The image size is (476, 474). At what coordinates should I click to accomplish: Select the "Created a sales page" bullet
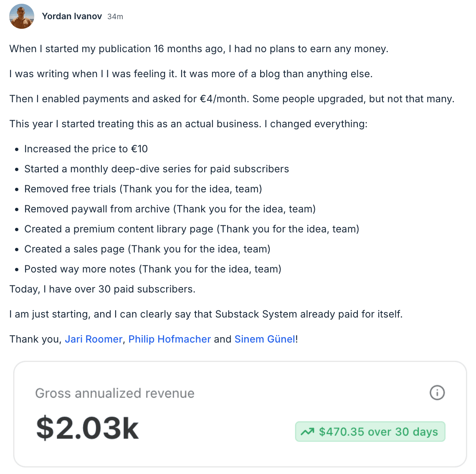147,249
